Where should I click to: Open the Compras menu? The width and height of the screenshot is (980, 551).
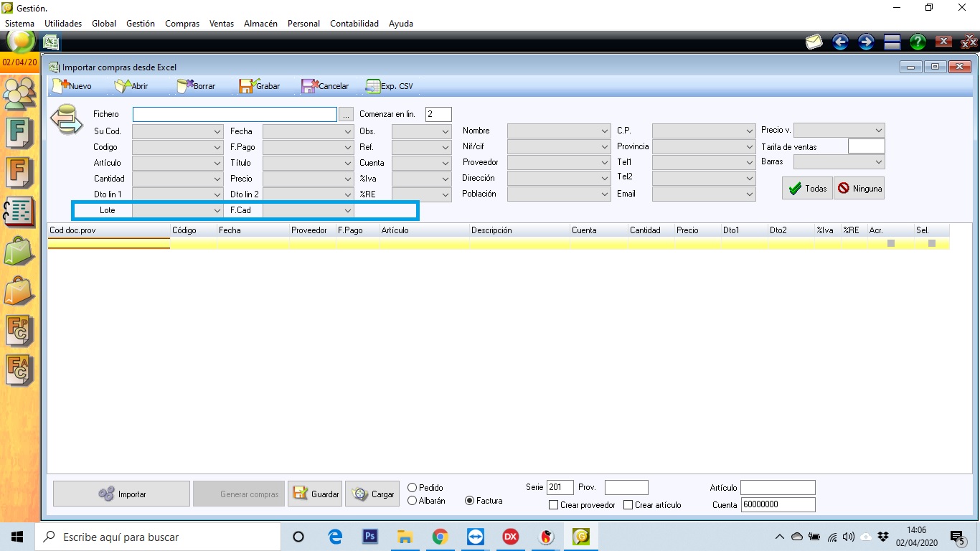click(x=182, y=24)
